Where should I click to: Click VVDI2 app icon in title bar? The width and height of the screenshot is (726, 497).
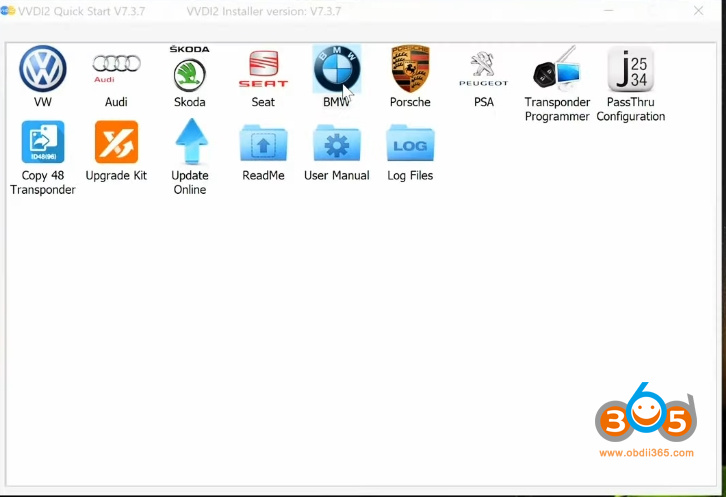click(9, 10)
